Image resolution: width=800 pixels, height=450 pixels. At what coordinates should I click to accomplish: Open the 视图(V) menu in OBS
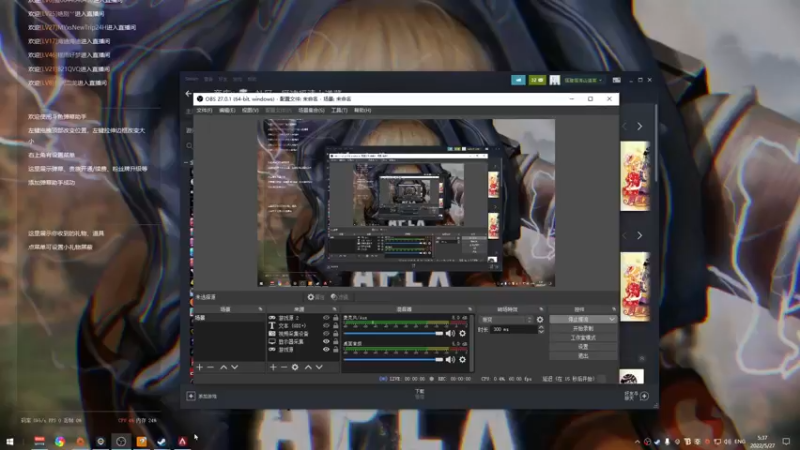pos(250,110)
